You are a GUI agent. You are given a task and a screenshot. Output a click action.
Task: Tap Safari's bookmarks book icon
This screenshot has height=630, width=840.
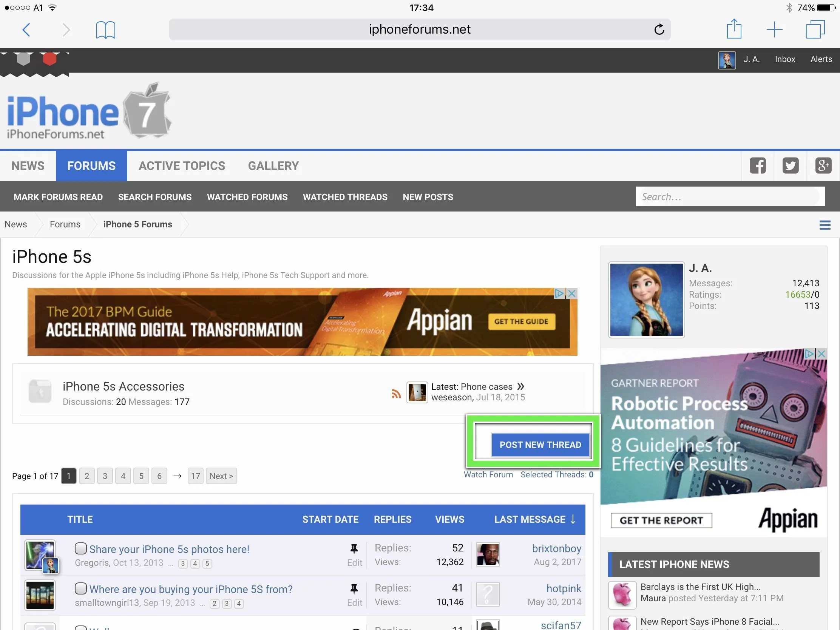pyautogui.click(x=105, y=29)
